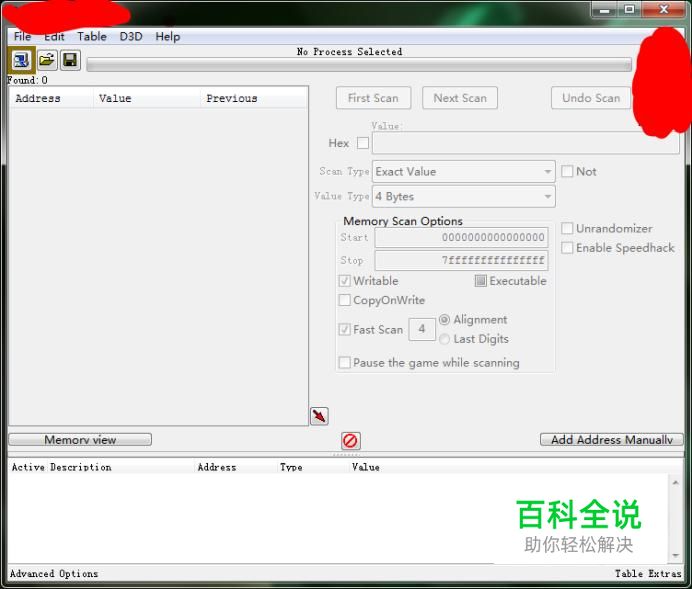Click the Found: 0 label
692x589 pixels.
coord(27,80)
